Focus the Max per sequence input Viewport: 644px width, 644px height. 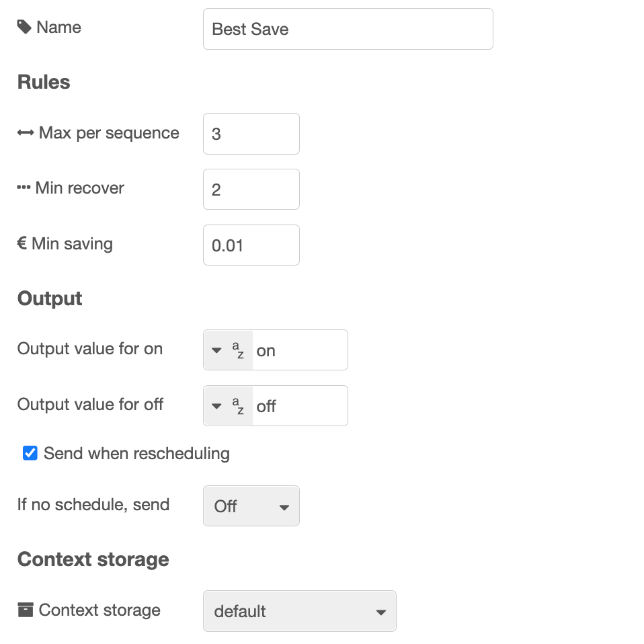tap(251, 134)
